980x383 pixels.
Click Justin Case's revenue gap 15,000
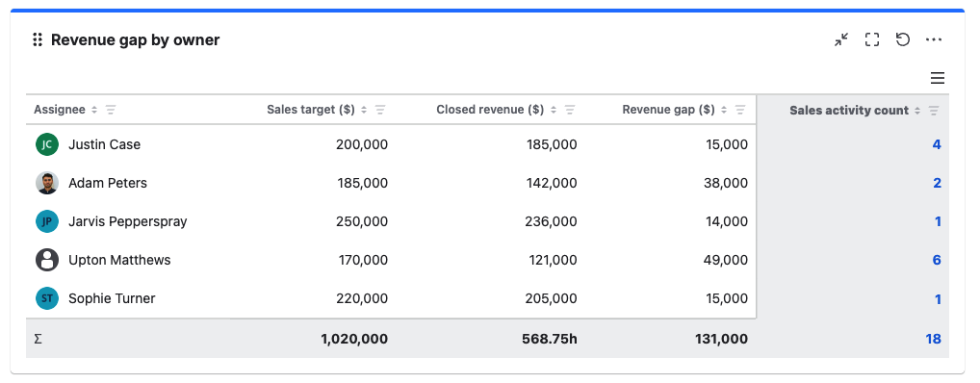click(x=726, y=144)
